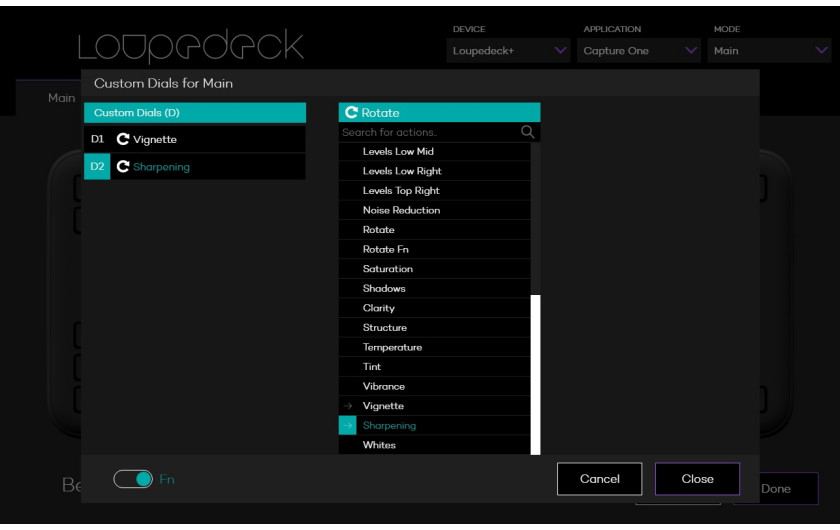Select the D2 Sharpening dial row
The width and height of the screenshot is (840, 530).
pyautogui.click(x=195, y=167)
